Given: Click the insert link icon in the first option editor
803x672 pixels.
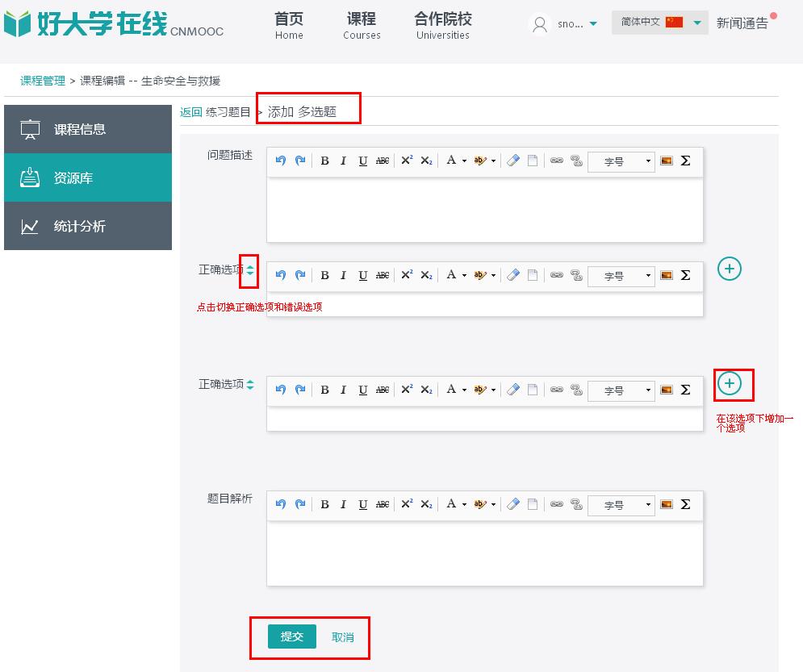Looking at the screenshot, I should click(556, 275).
